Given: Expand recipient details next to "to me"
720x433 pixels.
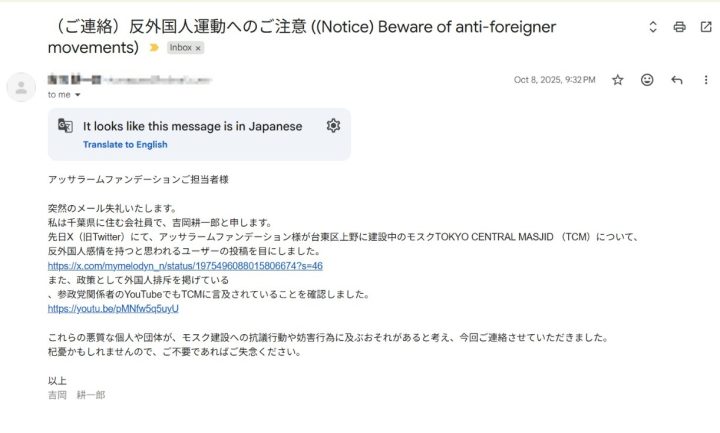Looking at the screenshot, I should pos(78,95).
